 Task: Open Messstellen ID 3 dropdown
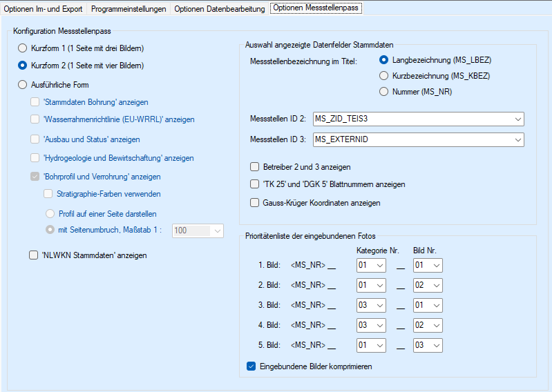point(418,139)
